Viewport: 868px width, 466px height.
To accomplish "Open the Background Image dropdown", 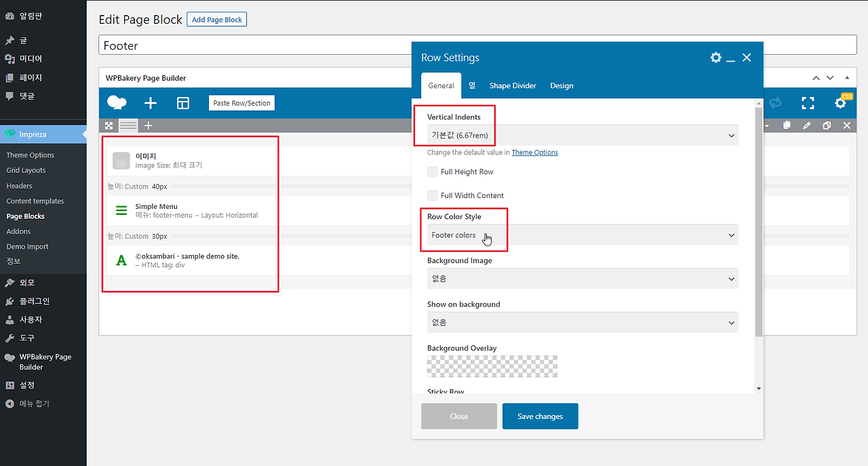I will point(583,279).
